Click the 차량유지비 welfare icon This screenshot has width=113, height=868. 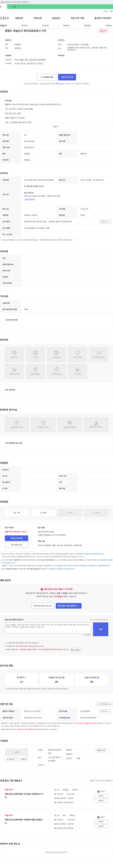(x=56, y=355)
